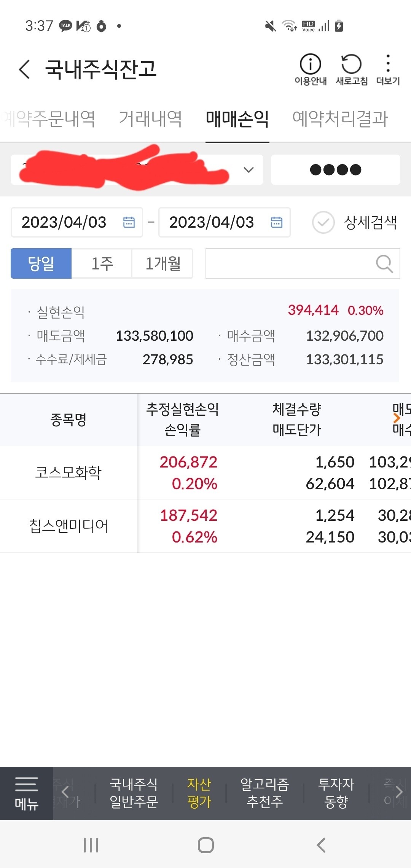Select the highlighted 당일 button
Image resolution: width=411 pixels, height=868 pixels.
pyautogui.click(x=41, y=263)
